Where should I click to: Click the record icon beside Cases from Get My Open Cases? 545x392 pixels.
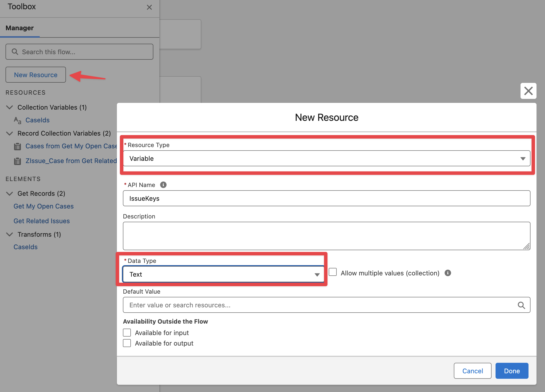17,146
